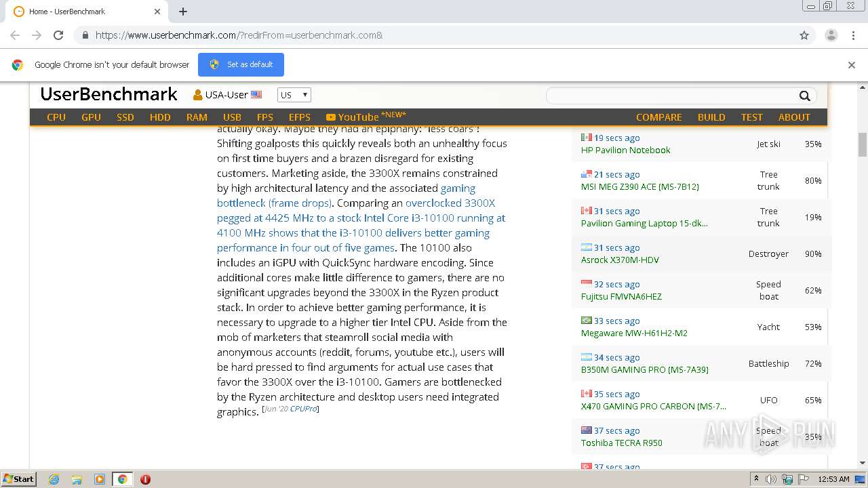
Task: Open the YouTube NEW menu item
Action: click(366, 117)
